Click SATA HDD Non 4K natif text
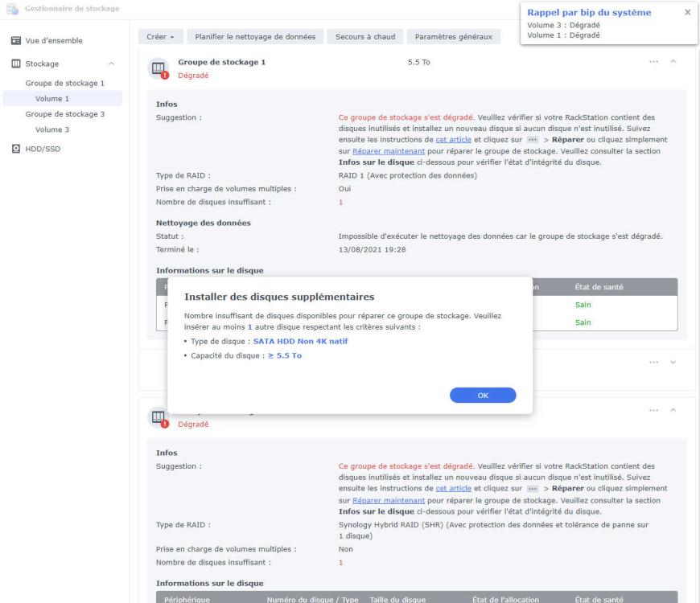Viewport: 700px width, 603px height. [x=300, y=341]
